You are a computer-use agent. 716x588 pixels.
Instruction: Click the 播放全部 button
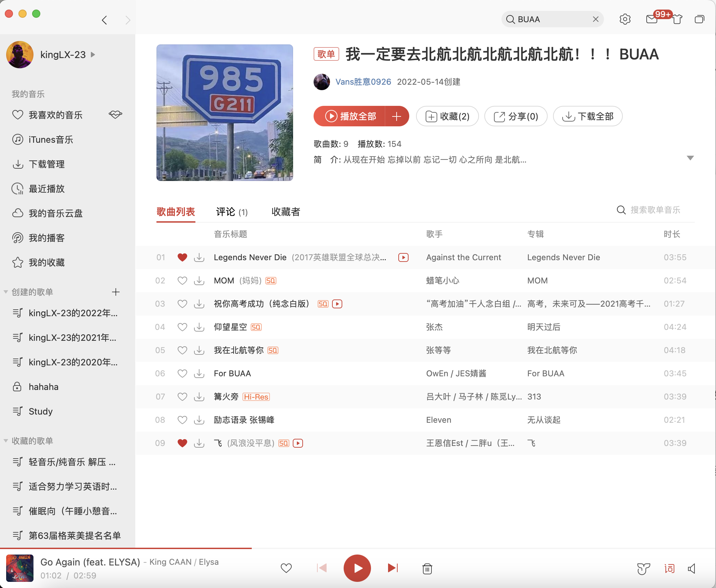point(350,116)
